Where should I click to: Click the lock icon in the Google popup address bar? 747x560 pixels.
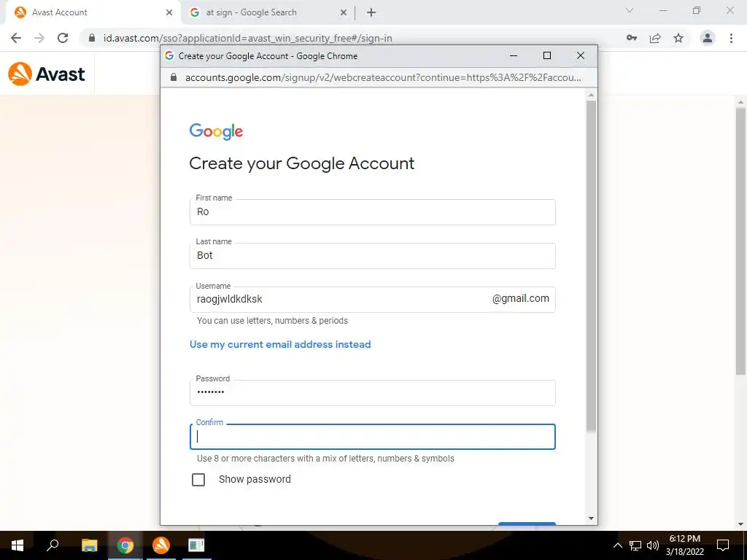click(x=174, y=77)
